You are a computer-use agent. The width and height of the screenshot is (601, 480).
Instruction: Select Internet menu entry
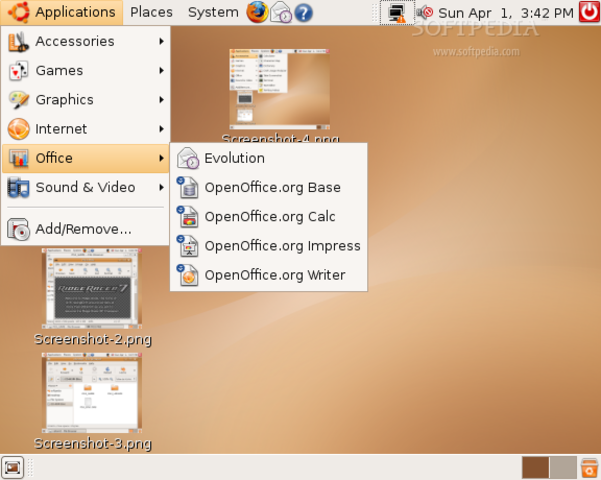tap(85, 129)
